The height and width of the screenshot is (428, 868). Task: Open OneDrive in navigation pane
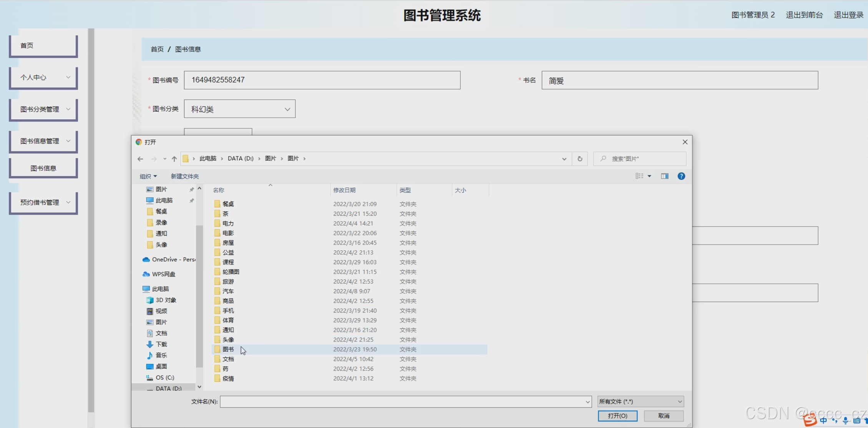(x=169, y=260)
